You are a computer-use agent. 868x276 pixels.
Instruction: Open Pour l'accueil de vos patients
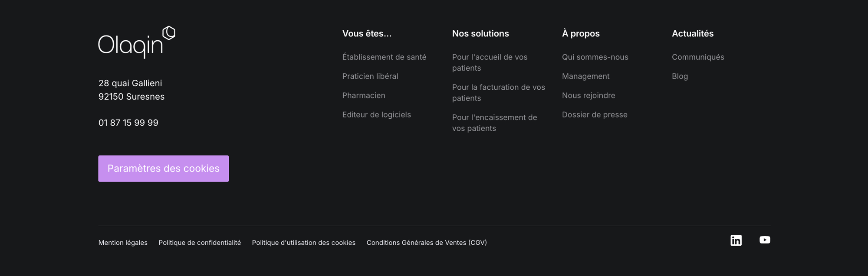(490, 62)
